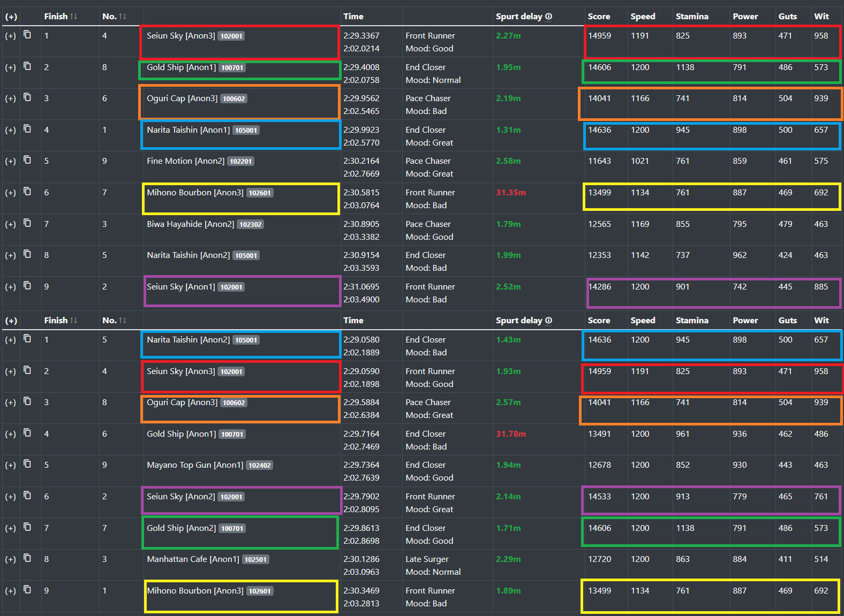Open Spurt delay info icon in top table
The width and height of the screenshot is (844, 616).
pyautogui.click(x=548, y=17)
